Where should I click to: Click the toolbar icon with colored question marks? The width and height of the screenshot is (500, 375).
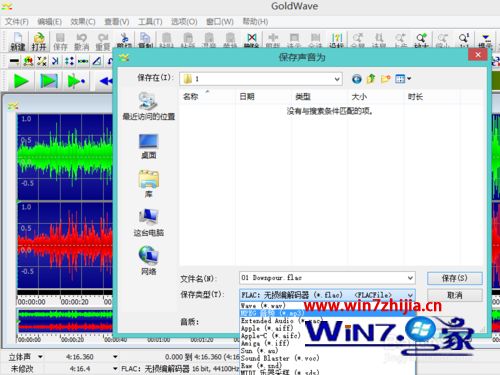point(337,39)
